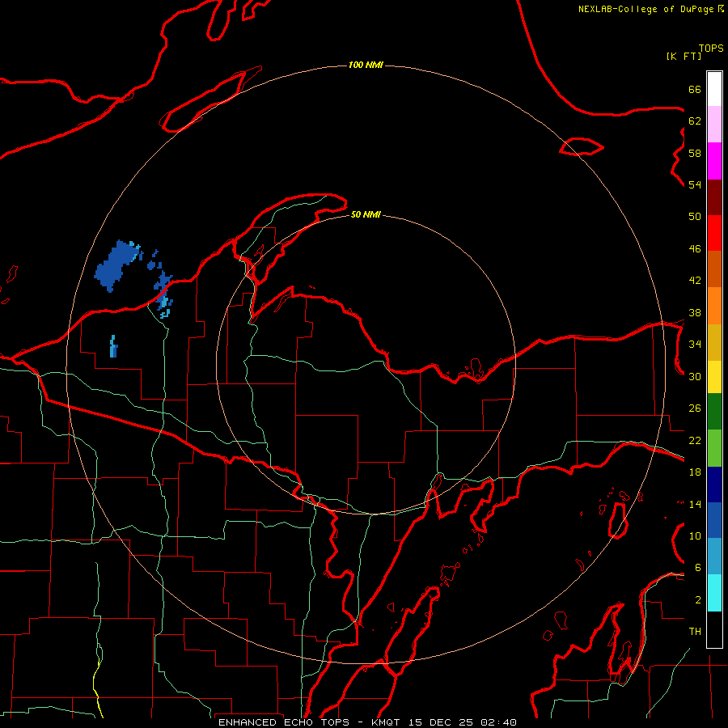Click the [K FT] units label
Image resolution: width=728 pixels, height=728 pixels.
[x=684, y=56]
